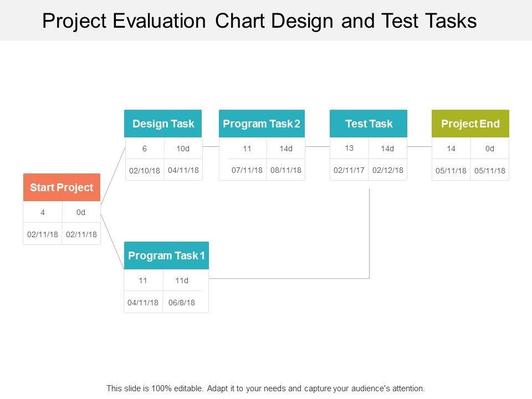Click the Test Task header box
Image resolution: width=532 pixels, height=399 pixels.
(x=369, y=124)
